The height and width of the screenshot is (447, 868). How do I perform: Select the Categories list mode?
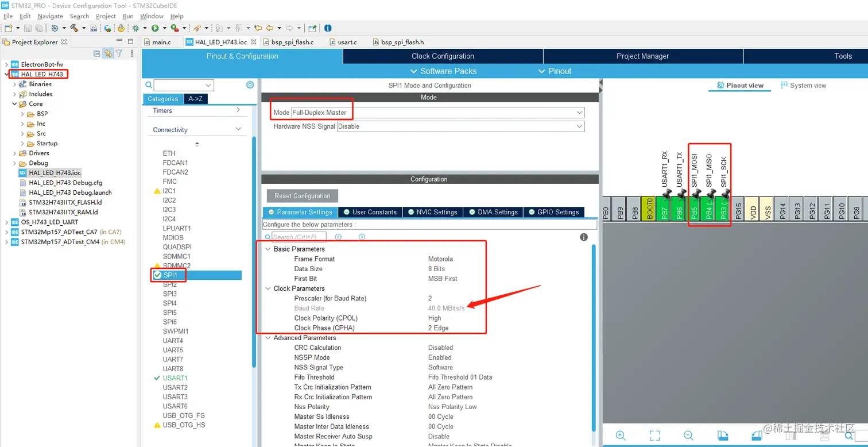[163, 99]
